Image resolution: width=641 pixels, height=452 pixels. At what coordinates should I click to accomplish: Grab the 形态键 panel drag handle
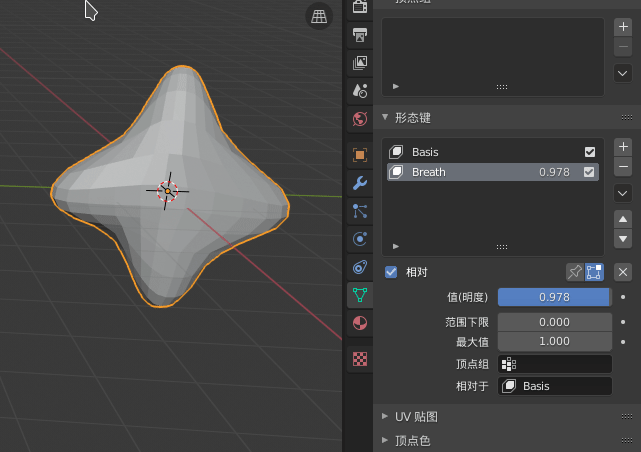[x=627, y=118]
